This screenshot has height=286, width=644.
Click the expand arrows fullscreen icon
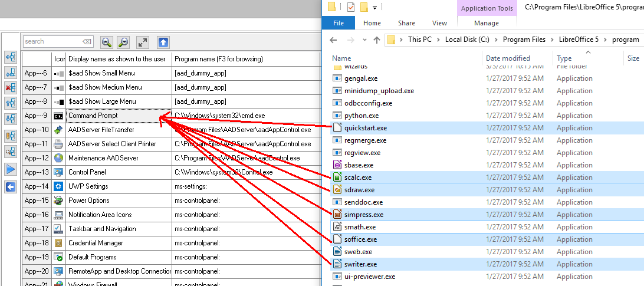point(143,42)
